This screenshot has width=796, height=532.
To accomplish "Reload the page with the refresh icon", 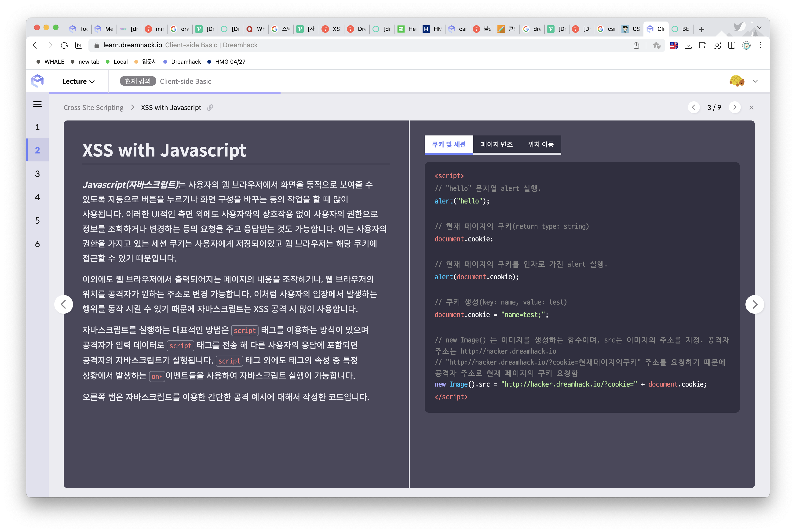I will (65, 45).
